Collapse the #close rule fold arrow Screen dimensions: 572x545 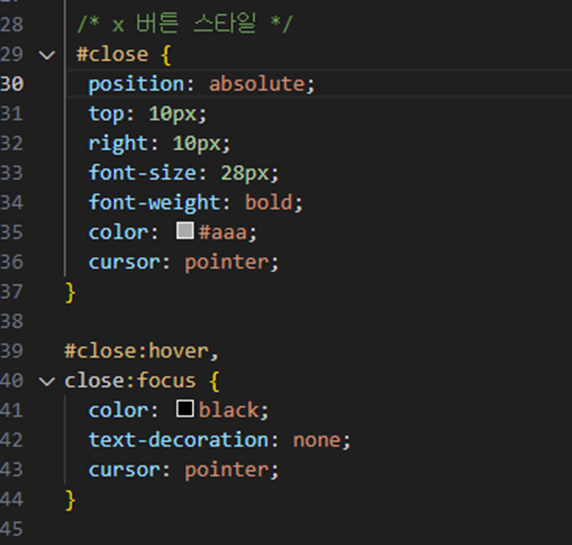pos(47,55)
